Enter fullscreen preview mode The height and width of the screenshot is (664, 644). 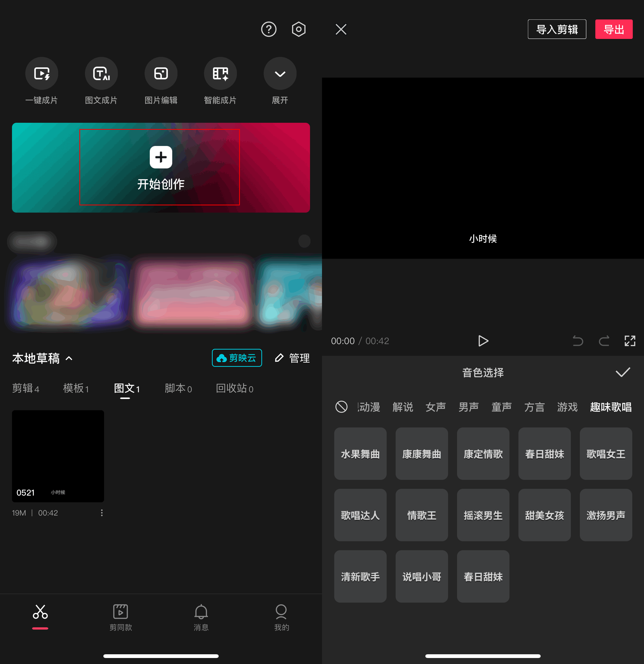(x=630, y=341)
